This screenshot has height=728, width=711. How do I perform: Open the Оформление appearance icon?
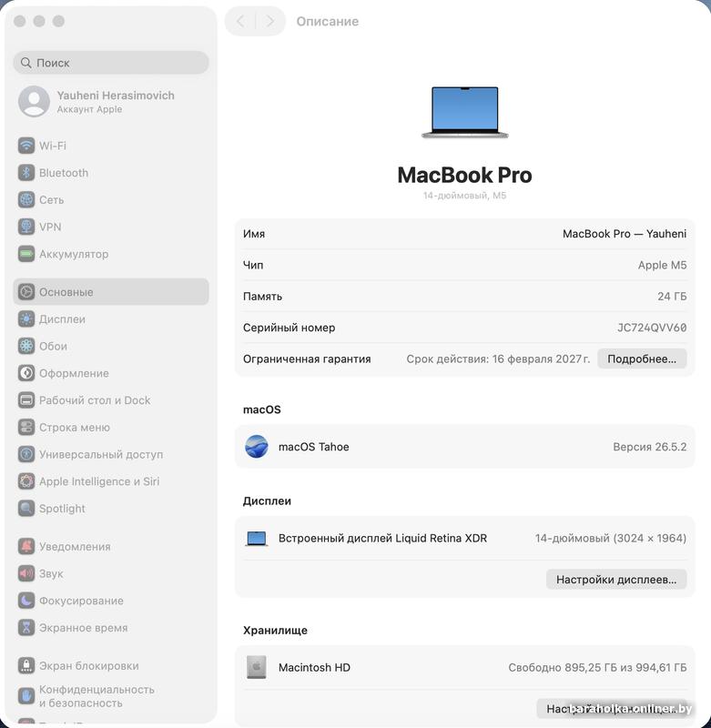tap(26, 373)
